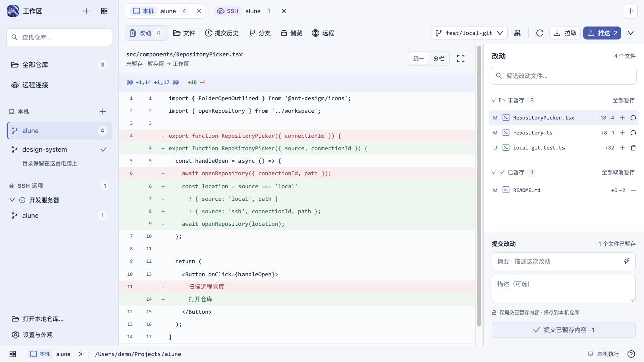Open help icon in the status bar
The image size is (644, 362).
631,354
